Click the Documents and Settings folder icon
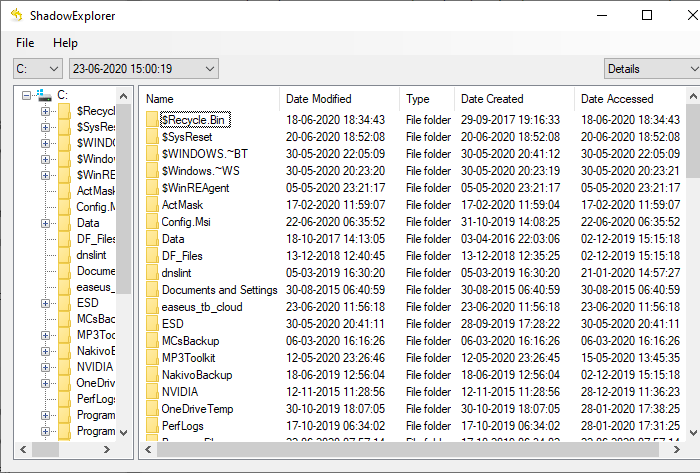The height and width of the screenshot is (473, 700). (x=152, y=290)
